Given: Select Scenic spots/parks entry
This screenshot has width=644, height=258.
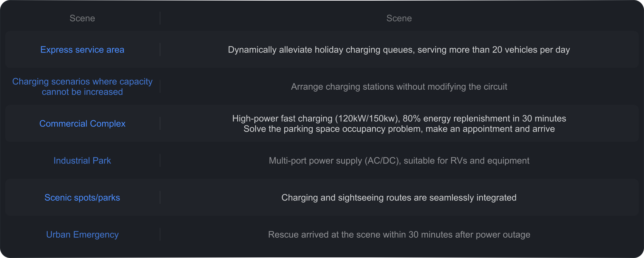Looking at the screenshot, I should [x=82, y=197].
